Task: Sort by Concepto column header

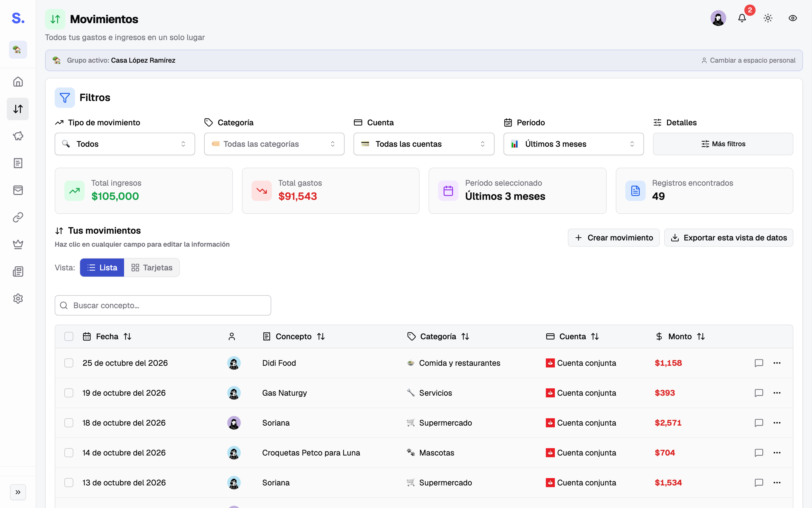Action: [x=294, y=336]
